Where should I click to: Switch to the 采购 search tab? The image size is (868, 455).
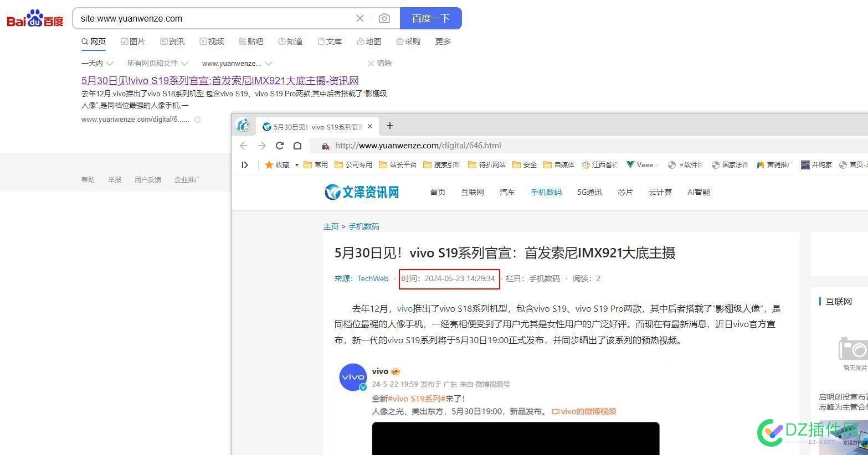click(x=408, y=42)
